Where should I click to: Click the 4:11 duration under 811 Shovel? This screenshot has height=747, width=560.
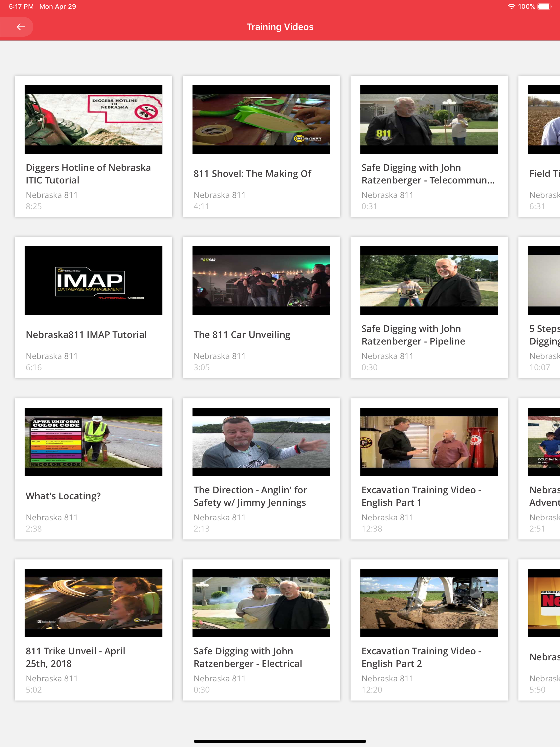(x=201, y=206)
